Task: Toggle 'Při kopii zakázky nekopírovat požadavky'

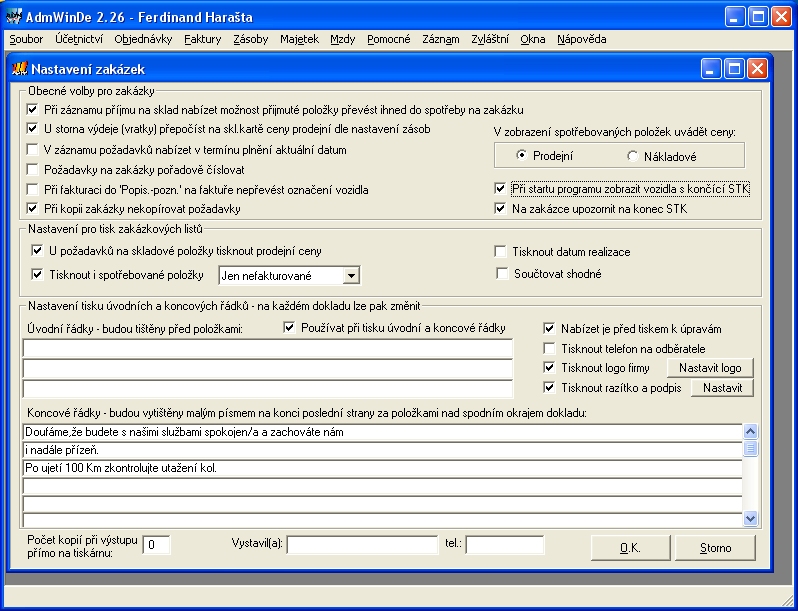Action: click(33, 209)
